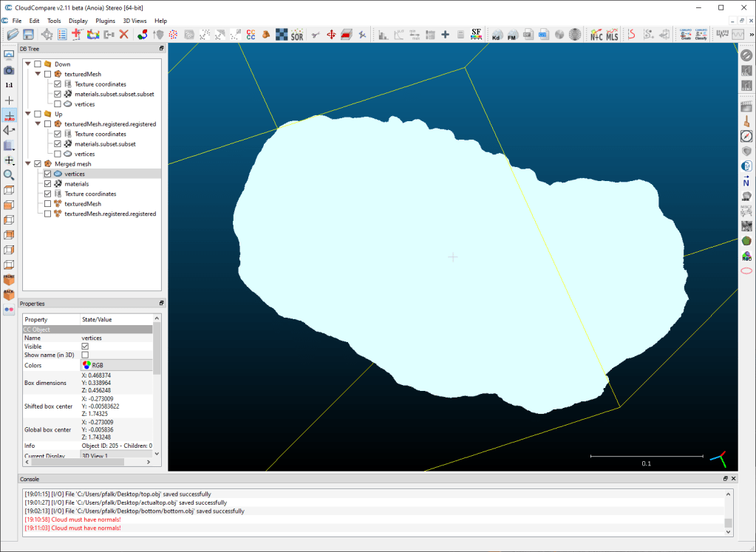
Task: Collapse the Merged mesh tree node
Action: click(x=28, y=164)
